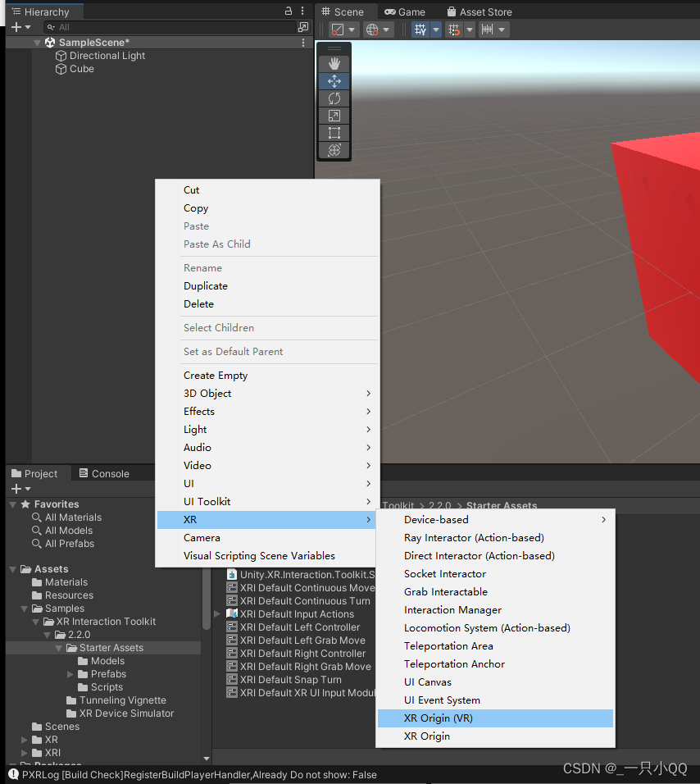This screenshot has height=784, width=700.
Task: Open the Effects submenu
Action: [x=267, y=412]
